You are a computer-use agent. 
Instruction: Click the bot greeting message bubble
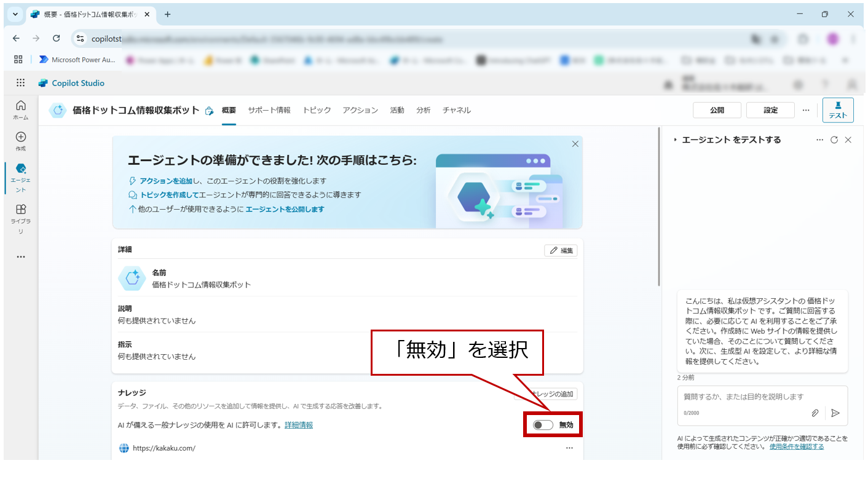pyautogui.click(x=762, y=331)
